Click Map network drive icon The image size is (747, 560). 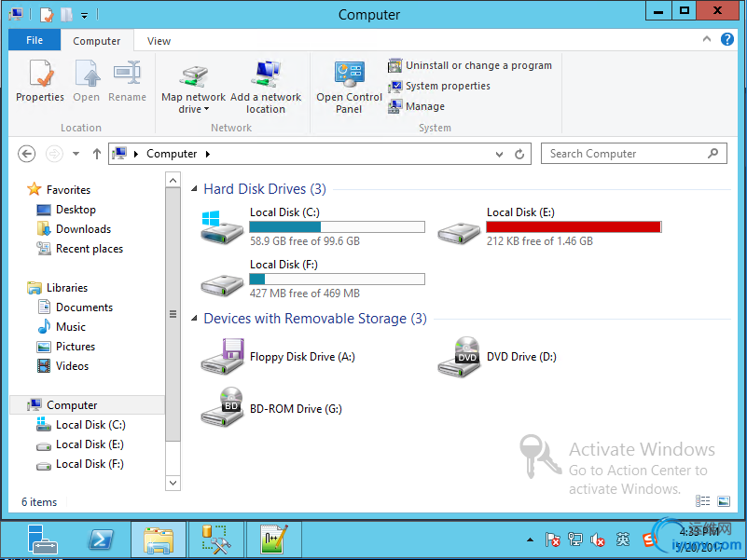coord(193,76)
